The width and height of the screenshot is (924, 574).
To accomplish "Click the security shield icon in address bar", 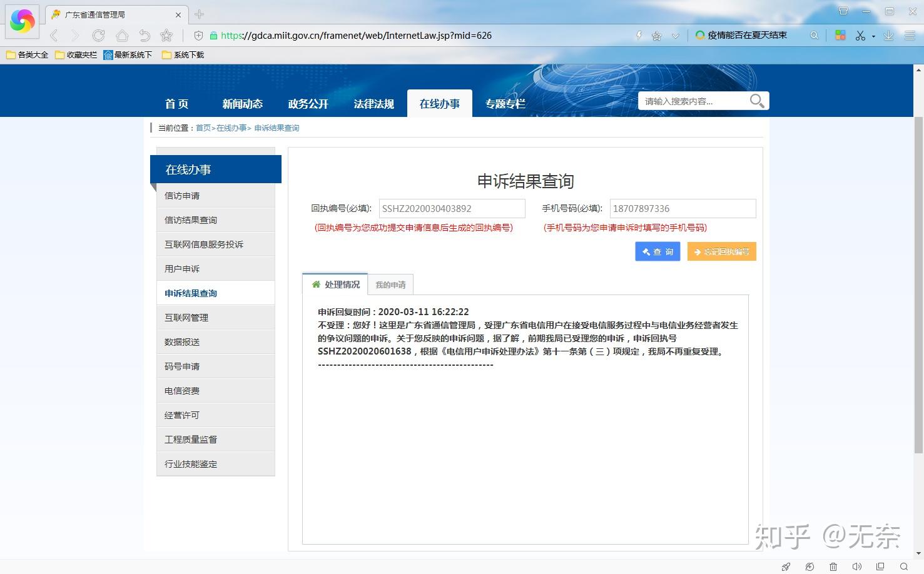I will 199,36.
